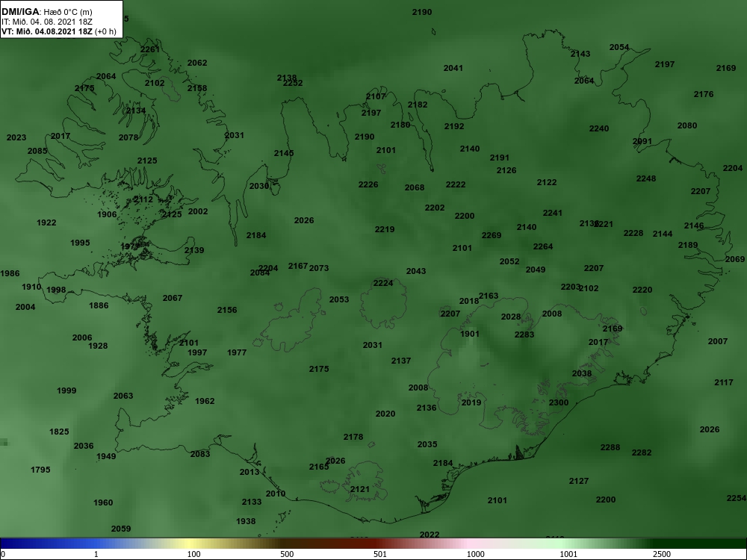Viewport: 747px width, 560px height.
Task: Select the map value 2068
Action: tap(415, 187)
